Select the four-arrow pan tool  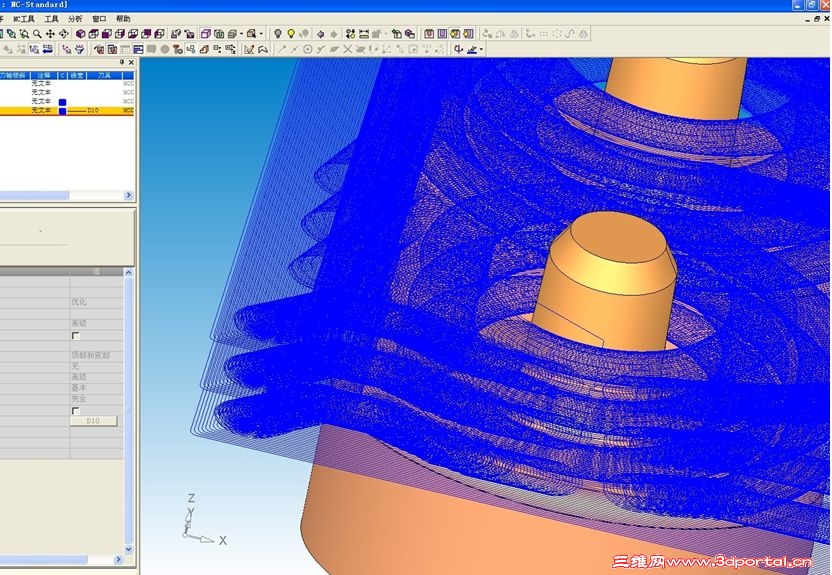coord(50,34)
